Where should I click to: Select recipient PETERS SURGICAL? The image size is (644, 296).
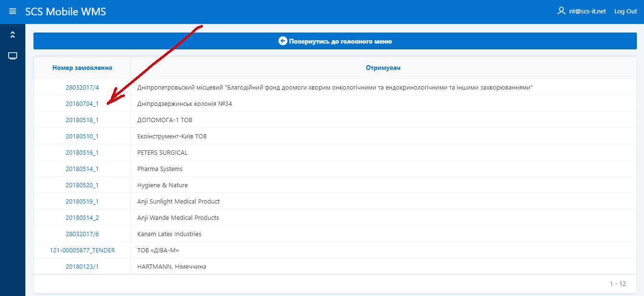click(163, 153)
